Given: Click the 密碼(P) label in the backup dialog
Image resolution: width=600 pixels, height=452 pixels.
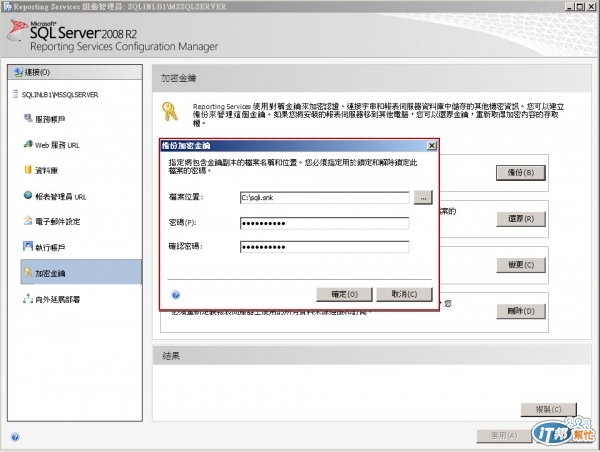Looking at the screenshot, I should pos(183,223).
